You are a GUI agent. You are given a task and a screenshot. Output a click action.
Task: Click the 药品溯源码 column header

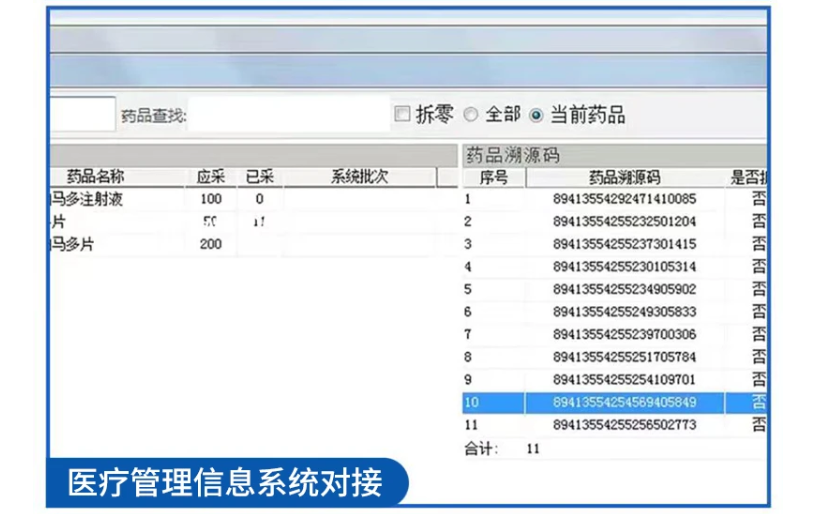(624, 178)
